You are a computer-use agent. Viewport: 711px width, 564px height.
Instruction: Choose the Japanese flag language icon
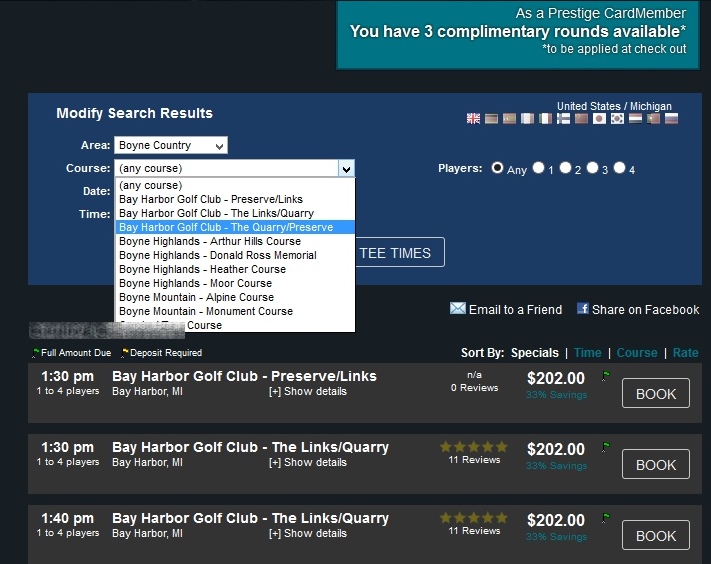[599, 119]
